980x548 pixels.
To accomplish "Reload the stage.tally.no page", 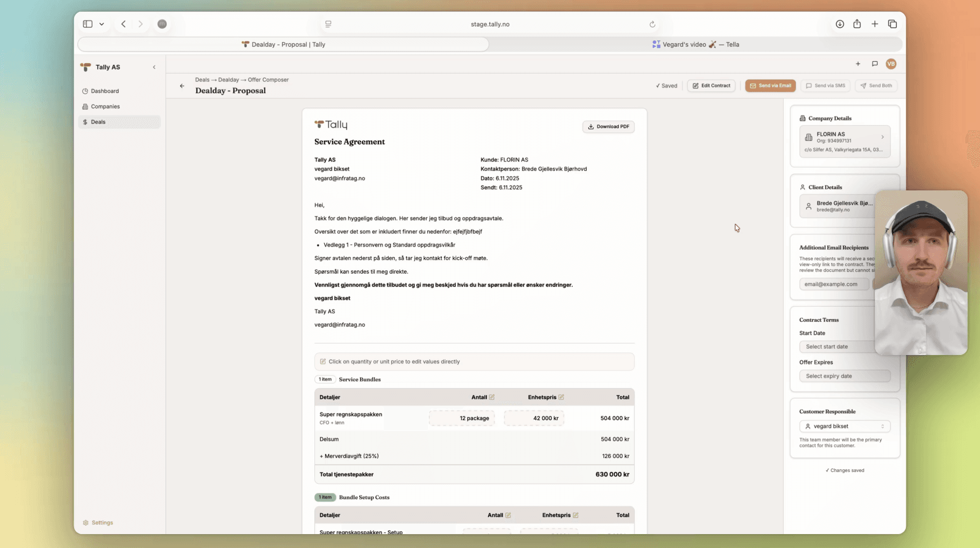I will click(x=652, y=24).
